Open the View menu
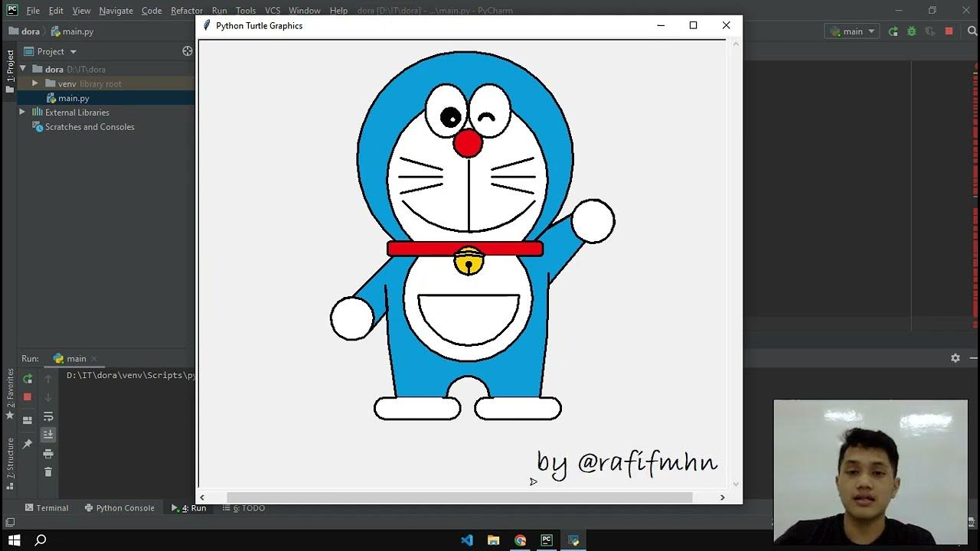The image size is (980, 551). pos(81,11)
